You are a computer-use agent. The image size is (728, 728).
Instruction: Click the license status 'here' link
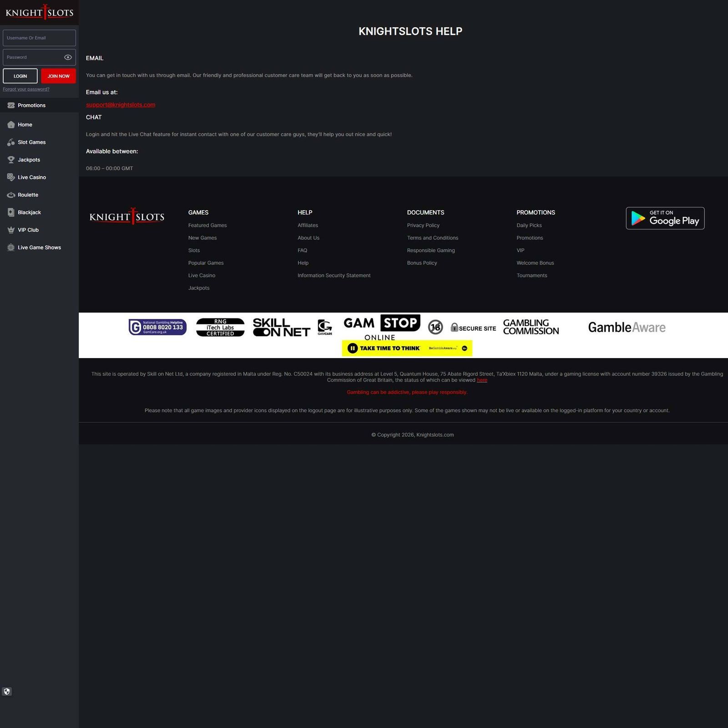(x=482, y=380)
